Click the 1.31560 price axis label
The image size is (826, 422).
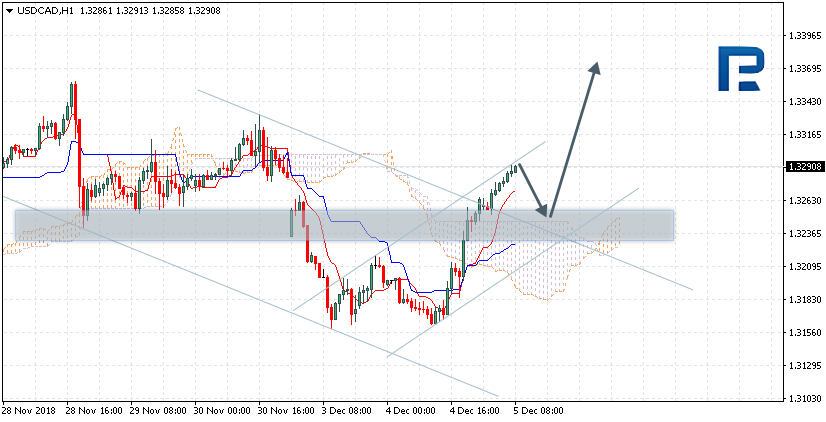pyautogui.click(x=803, y=332)
